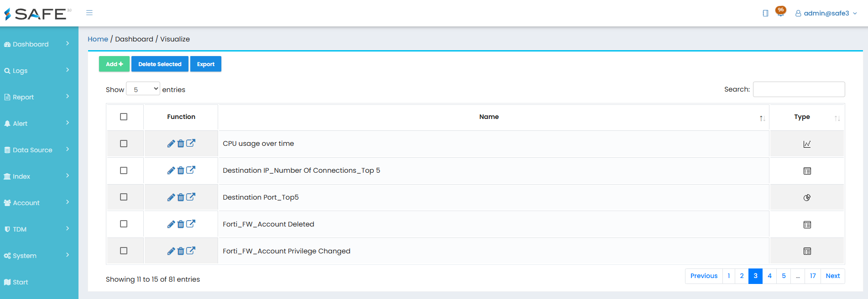Click the notification bell with 96 badge

coord(780,12)
